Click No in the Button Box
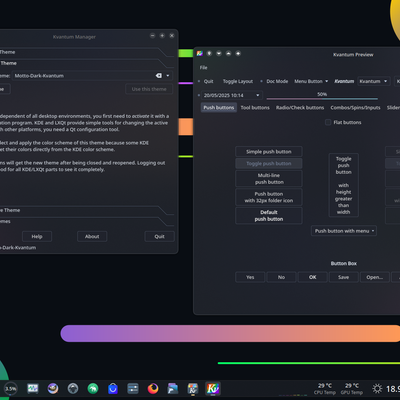The height and width of the screenshot is (400, 400). click(x=281, y=277)
